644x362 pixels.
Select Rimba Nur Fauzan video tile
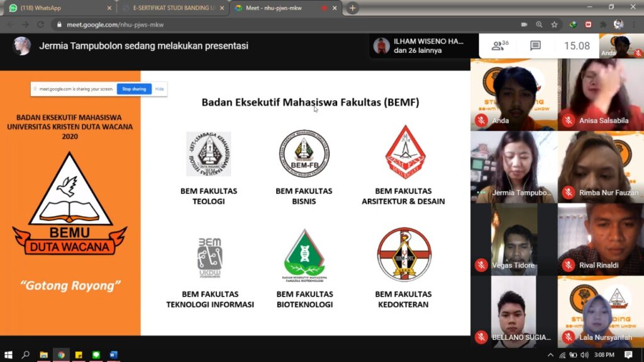pyautogui.click(x=601, y=167)
